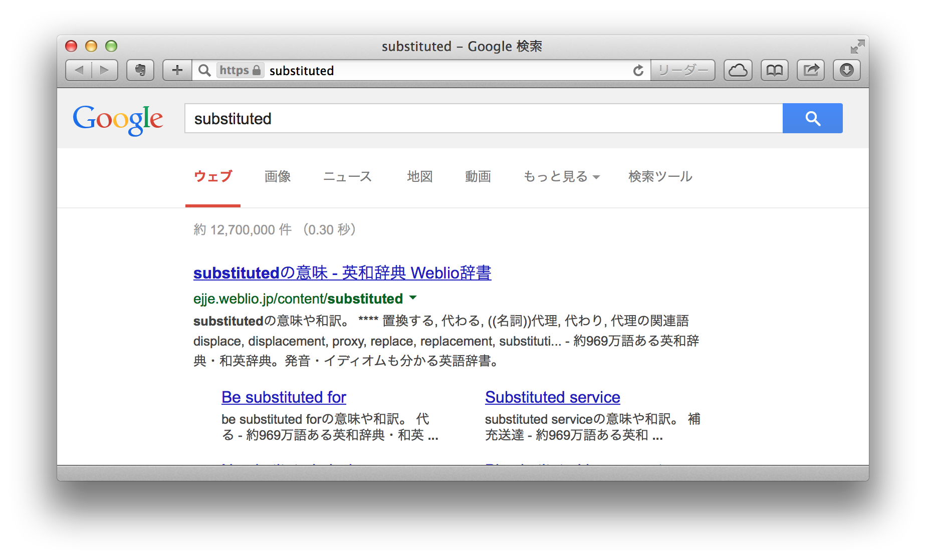
Task: Click the magnifier icon in address bar
Action: point(204,70)
